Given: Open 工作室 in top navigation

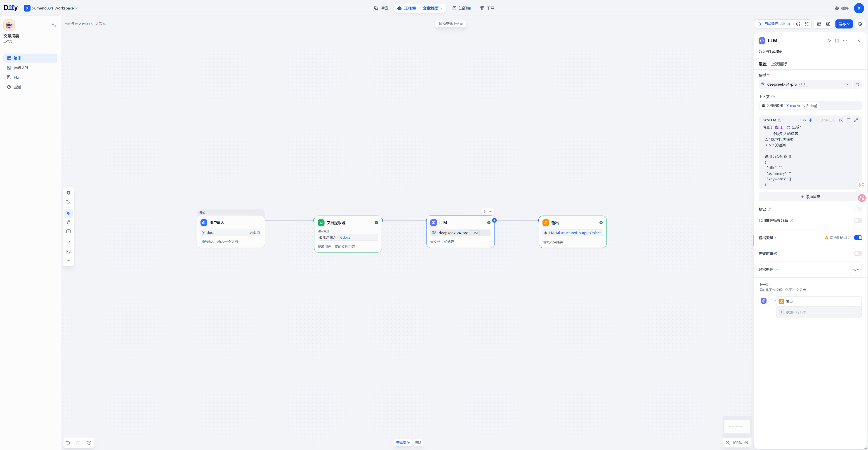Looking at the screenshot, I should [x=407, y=8].
